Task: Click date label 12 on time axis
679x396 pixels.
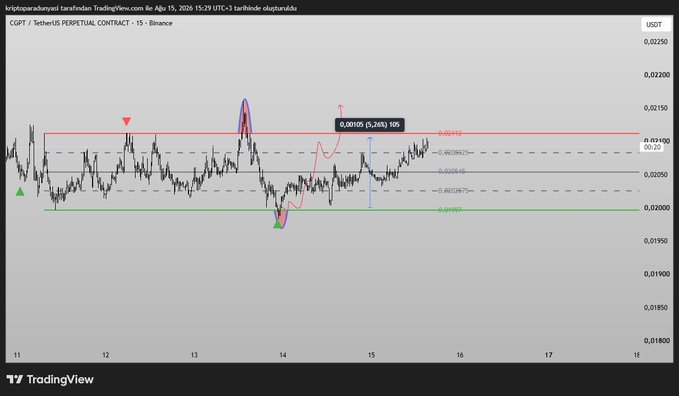Action: click(106, 355)
